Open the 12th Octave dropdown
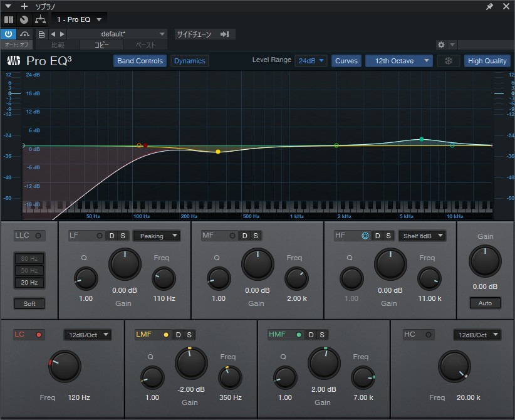This screenshot has height=420, width=515. coord(398,61)
